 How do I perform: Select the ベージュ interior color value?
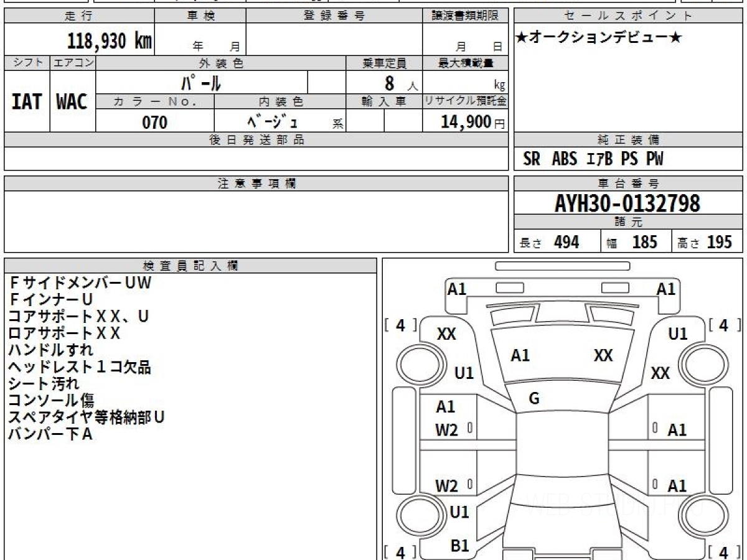pos(272,121)
